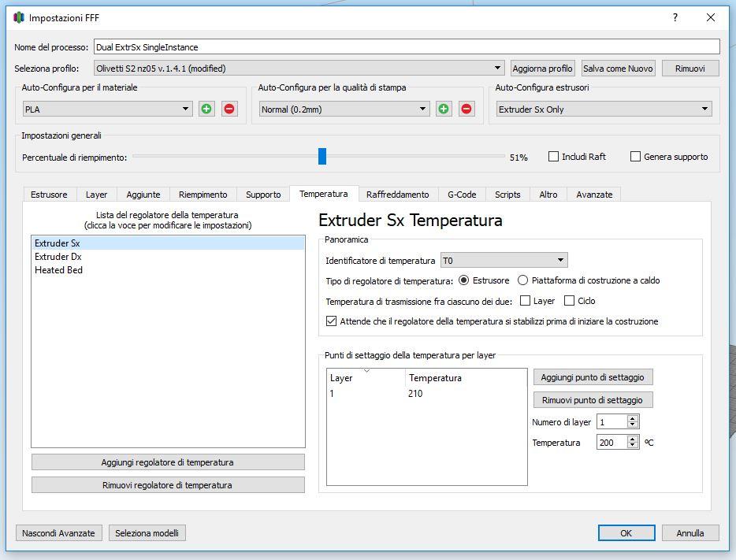The height and width of the screenshot is (560, 736).
Task: Click red minus icon beside PLA material
Action: (229, 109)
